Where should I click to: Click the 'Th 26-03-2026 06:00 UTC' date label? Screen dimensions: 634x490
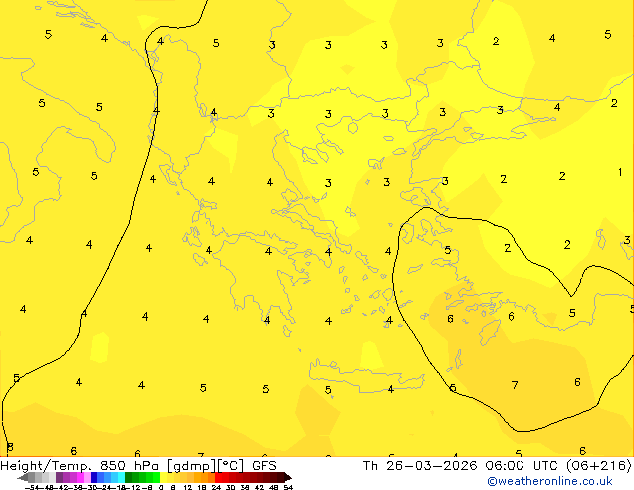(x=462, y=466)
